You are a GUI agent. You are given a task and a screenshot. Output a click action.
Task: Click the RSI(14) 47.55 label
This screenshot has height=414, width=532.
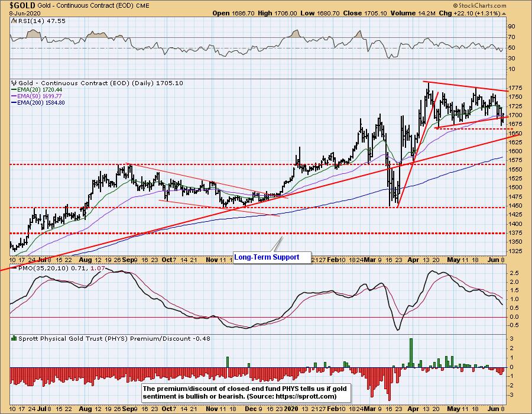coord(42,21)
